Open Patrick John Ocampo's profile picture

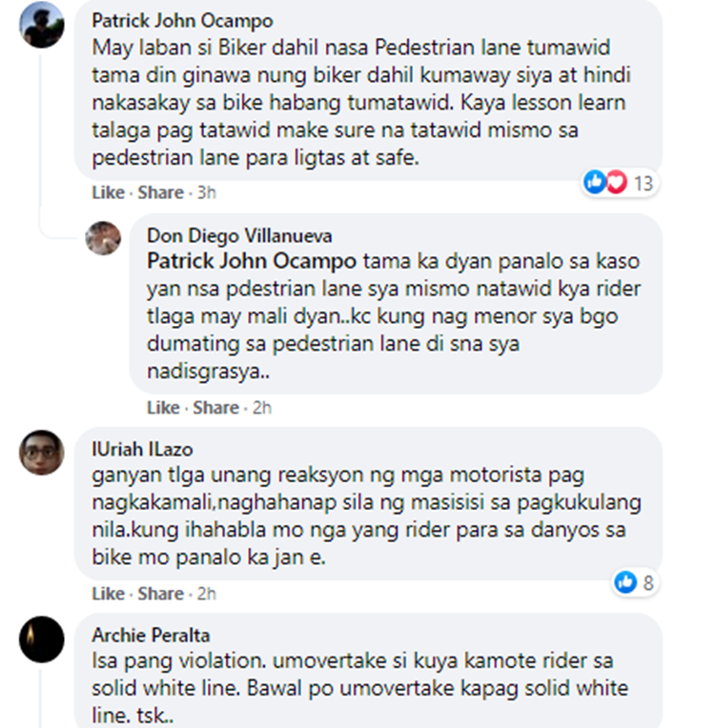42,25
